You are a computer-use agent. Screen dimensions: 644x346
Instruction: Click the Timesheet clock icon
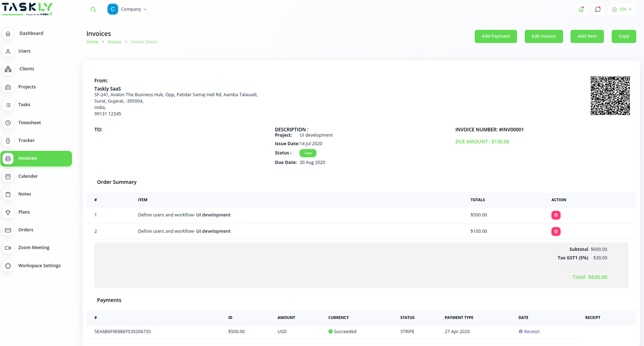tap(8, 123)
